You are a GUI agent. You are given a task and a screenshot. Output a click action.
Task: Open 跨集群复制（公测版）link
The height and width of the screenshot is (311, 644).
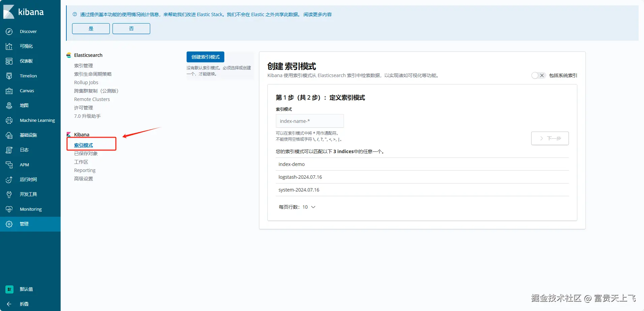point(96,91)
